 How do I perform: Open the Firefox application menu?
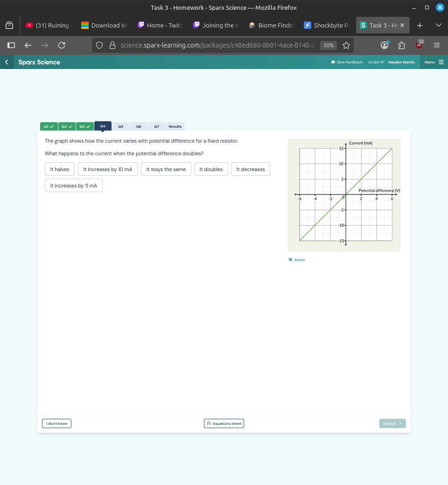(x=436, y=45)
